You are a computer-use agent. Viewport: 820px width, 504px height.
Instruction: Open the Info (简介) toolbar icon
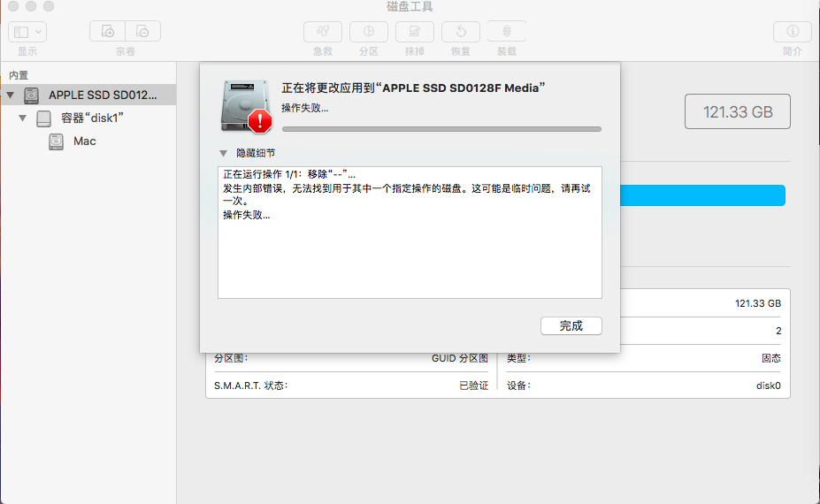point(792,32)
